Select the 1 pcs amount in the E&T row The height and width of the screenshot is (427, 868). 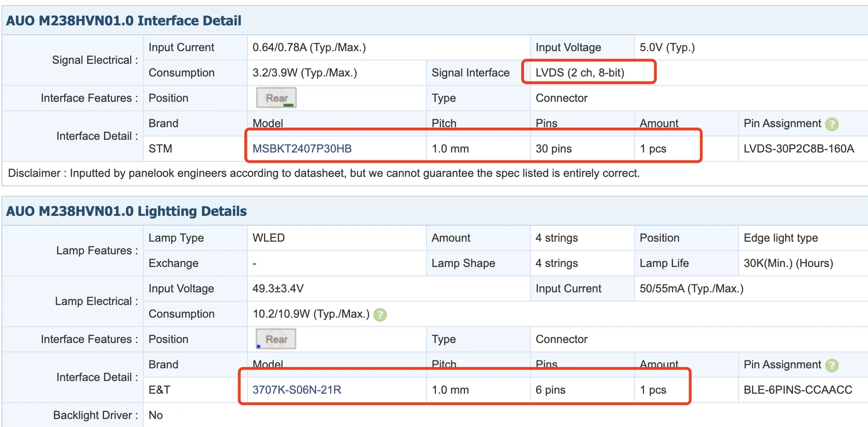coord(653,390)
